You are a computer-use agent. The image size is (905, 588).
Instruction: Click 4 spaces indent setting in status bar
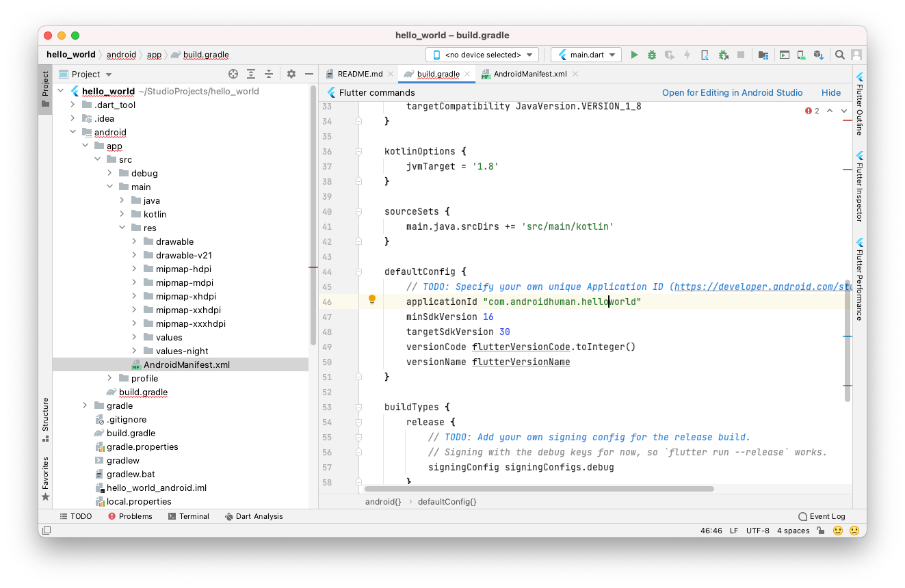793,531
